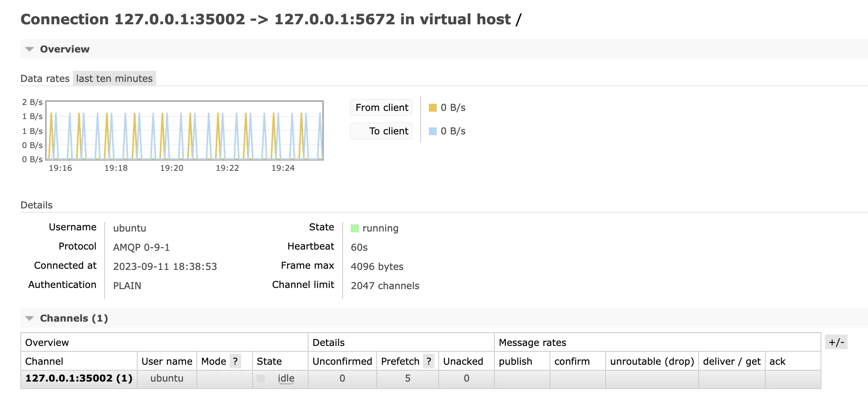Click the yellow From client swatch
The width and height of the screenshot is (868, 398).
coord(432,108)
